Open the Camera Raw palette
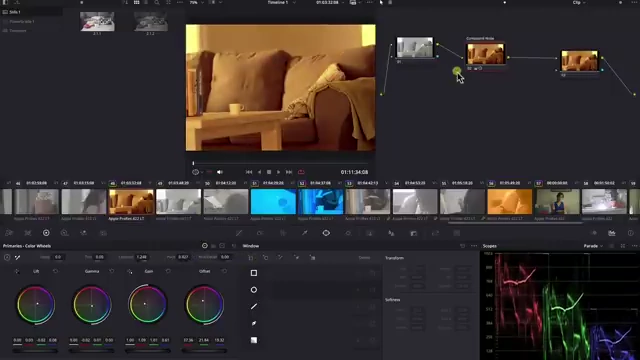Image resolution: width=640 pixels, height=360 pixels. (9, 233)
